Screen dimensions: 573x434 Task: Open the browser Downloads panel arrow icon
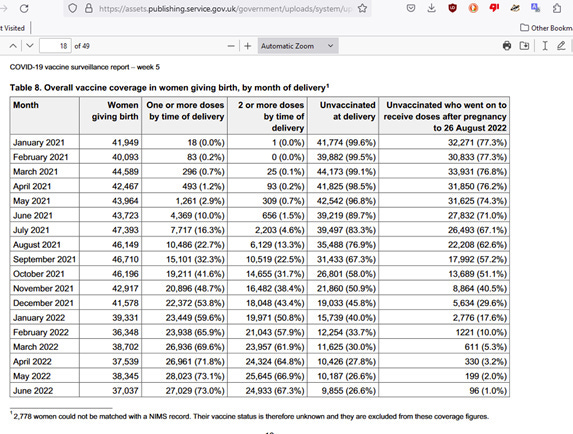click(432, 8)
